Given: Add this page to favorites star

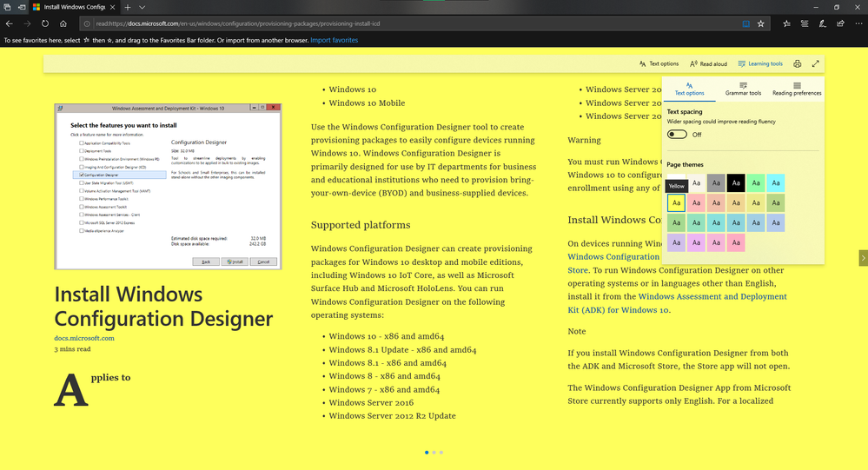Looking at the screenshot, I should [x=761, y=23].
